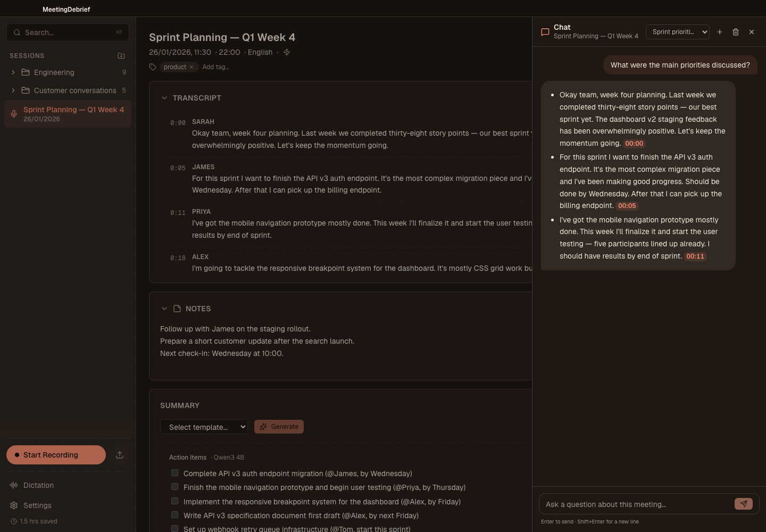The image size is (766, 532).
Task: Open the Select template dropdown
Action: click(x=204, y=427)
